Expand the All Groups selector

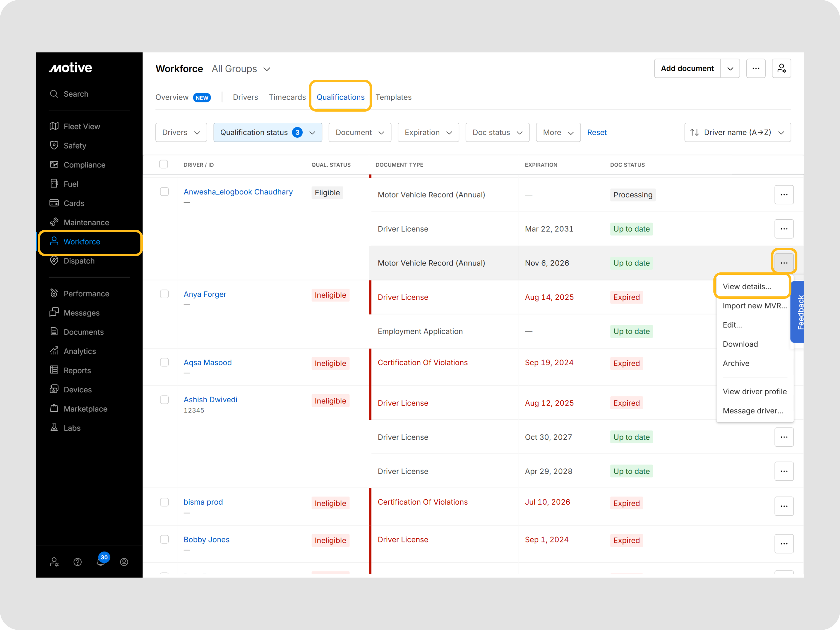[x=241, y=69]
